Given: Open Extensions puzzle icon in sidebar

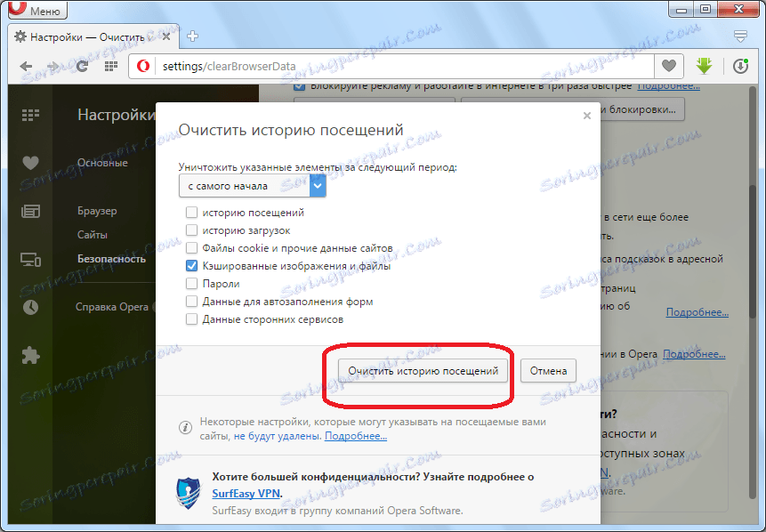Looking at the screenshot, I should pos(30,355).
